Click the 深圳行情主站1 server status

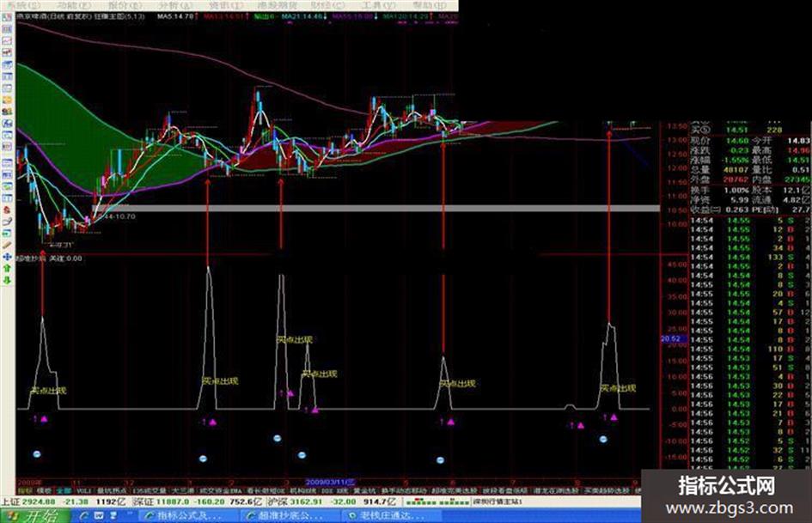point(498,502)
